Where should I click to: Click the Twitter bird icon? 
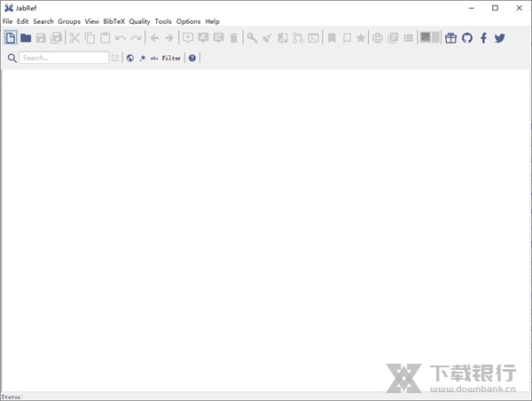point(500,38)
